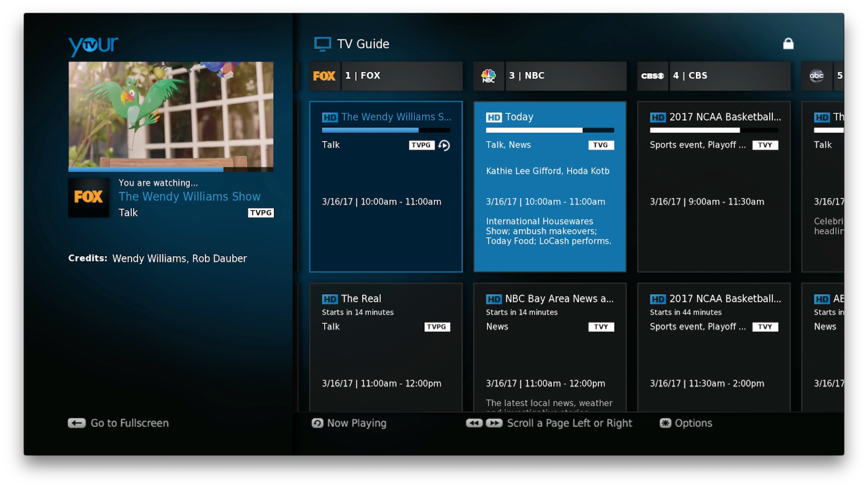
Task: Click the scroll-left rewind icon
Action: tap(475, 422)
